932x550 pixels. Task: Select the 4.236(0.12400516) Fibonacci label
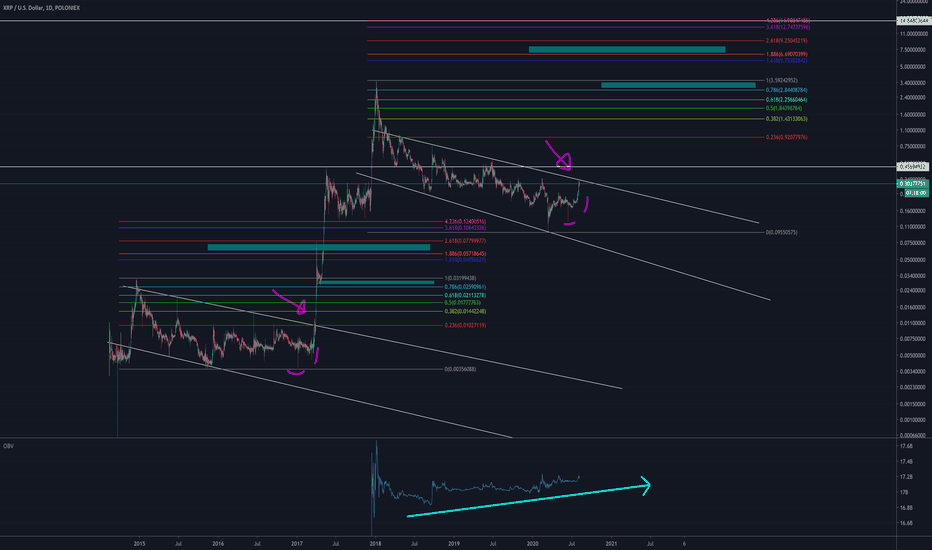(x=465, y=221)
